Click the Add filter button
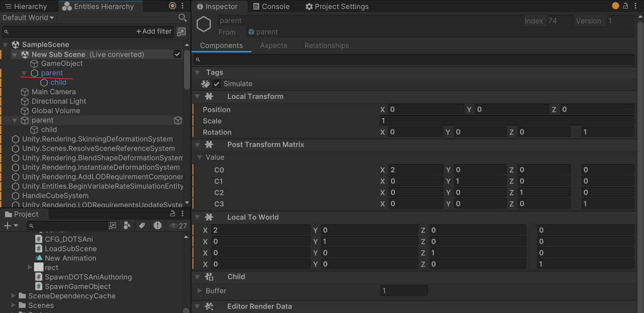Screen dimensions: 644x313 tap(154, 32)
